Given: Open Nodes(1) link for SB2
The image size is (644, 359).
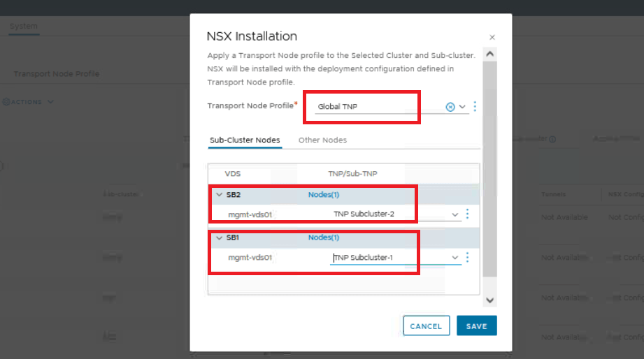Looking at the screenshot, I should (x=323, y=195).
